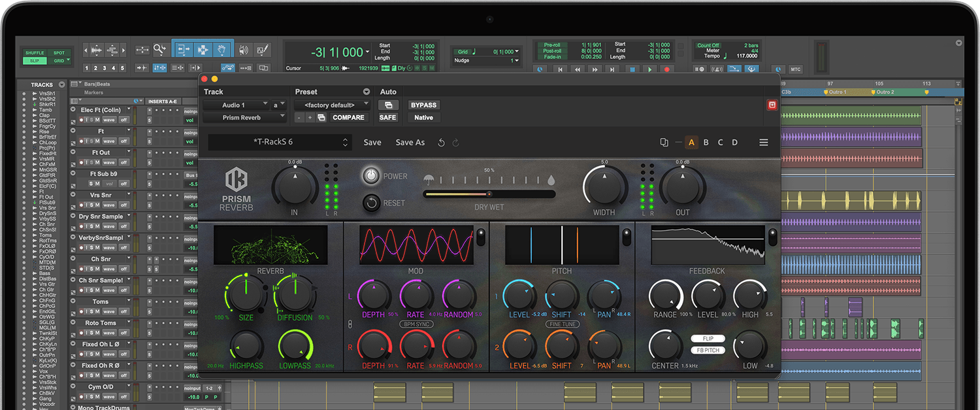Open the plugin hamburger settings menu

(x=764, y=142)
